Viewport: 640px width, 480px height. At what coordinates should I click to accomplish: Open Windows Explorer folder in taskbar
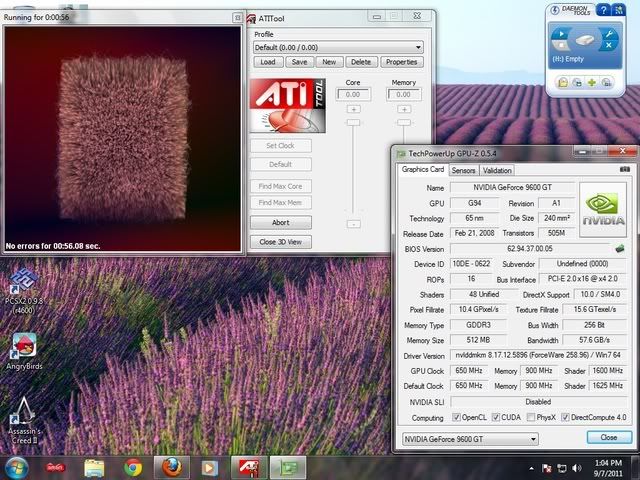(94, 468)
